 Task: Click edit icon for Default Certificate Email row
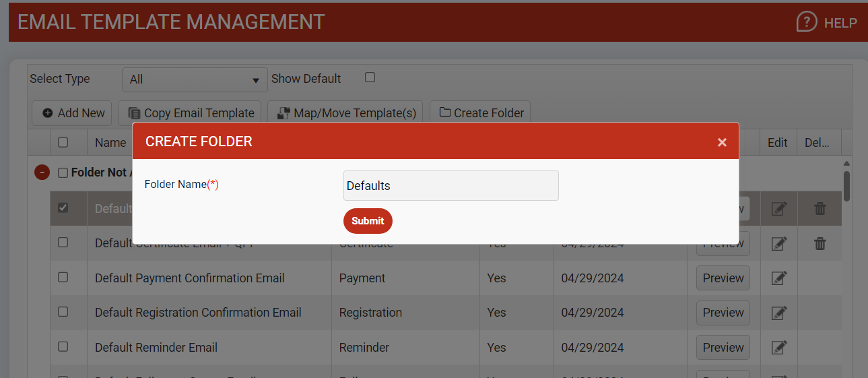coord(778,244)
